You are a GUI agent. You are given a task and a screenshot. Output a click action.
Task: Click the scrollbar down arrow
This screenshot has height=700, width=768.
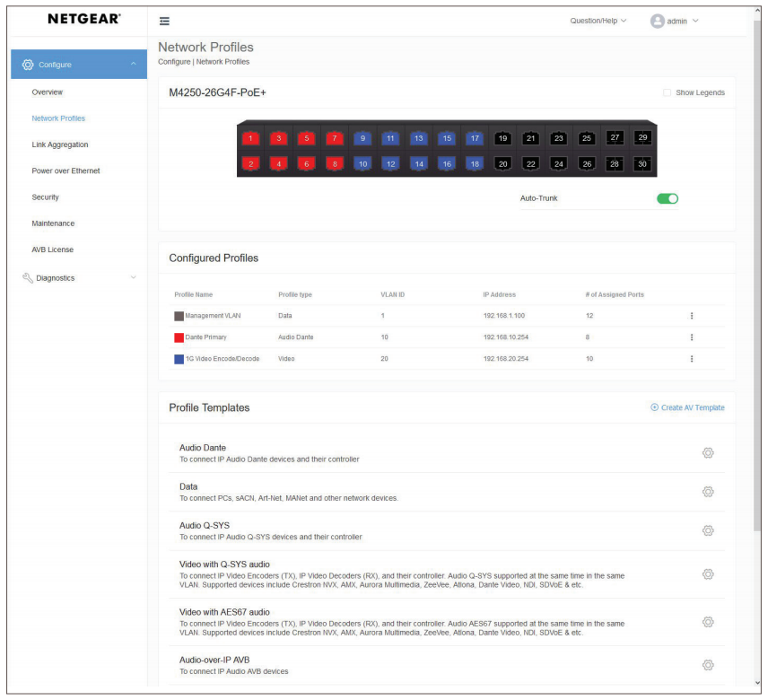pyautogui.click(x=757, y=682)
